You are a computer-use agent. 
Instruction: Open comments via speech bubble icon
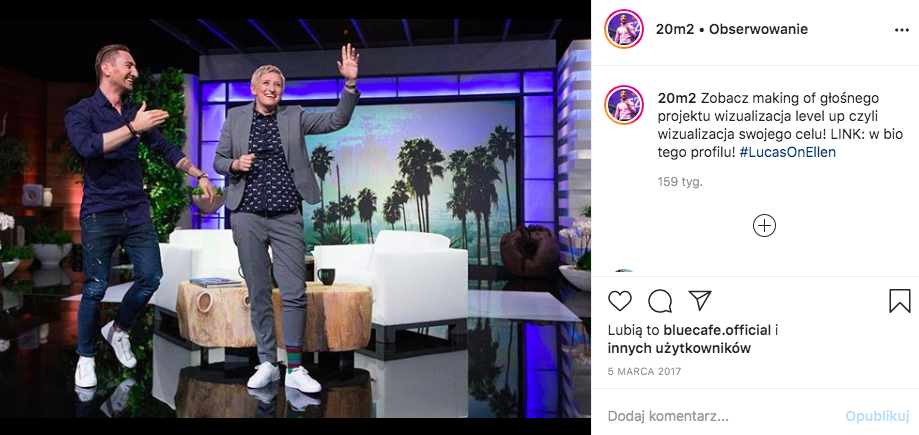coord(660,301)
